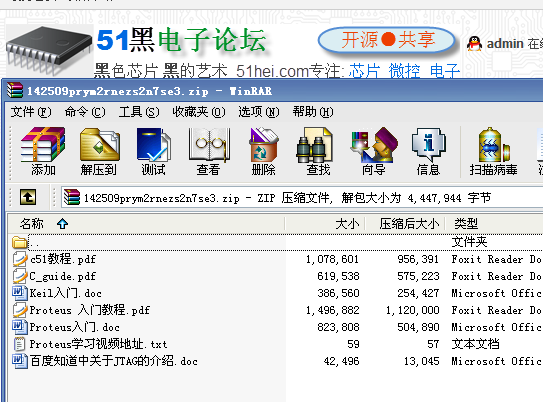This screenshot has height=402, width=543.
Task: Sort by the 压缩后大小 column header
Action: (x=406, y=224)
